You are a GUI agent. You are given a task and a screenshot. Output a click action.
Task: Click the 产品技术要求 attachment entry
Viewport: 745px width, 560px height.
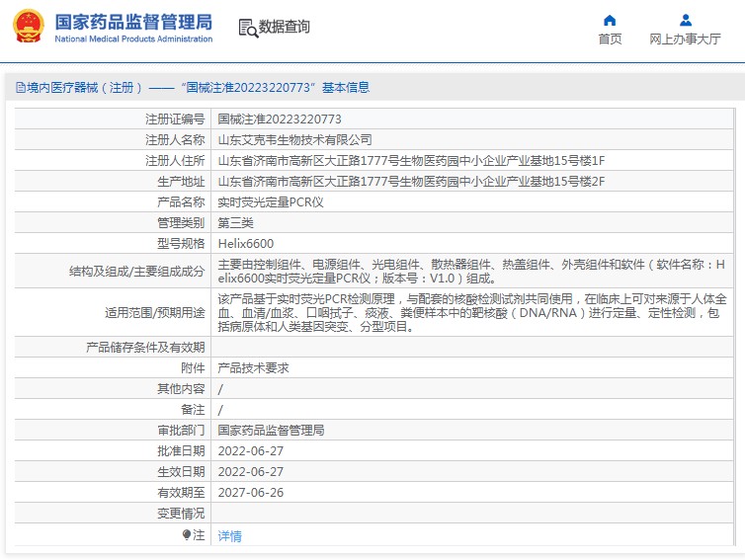253,368
